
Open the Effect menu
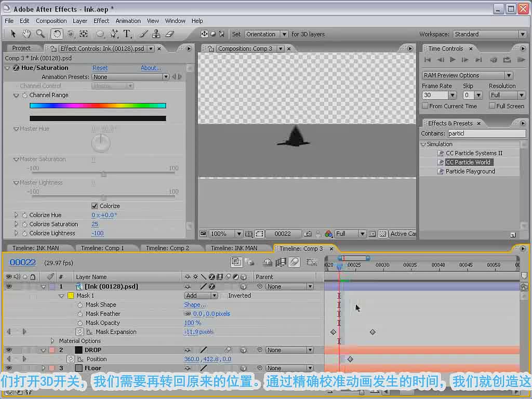[x=101, y=21]
